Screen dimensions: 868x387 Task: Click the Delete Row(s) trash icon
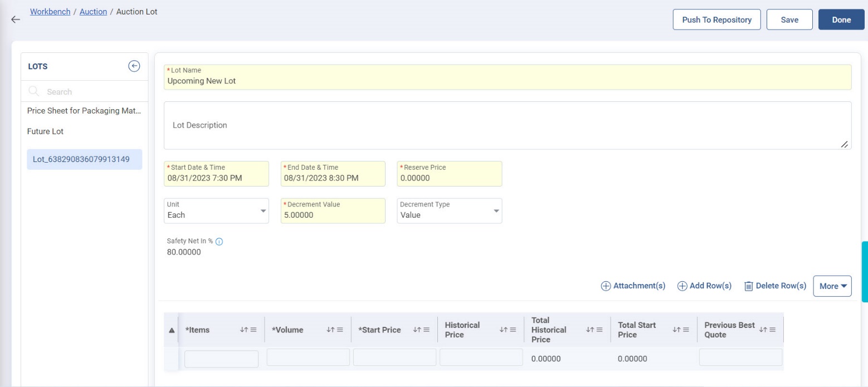[749, 286]
